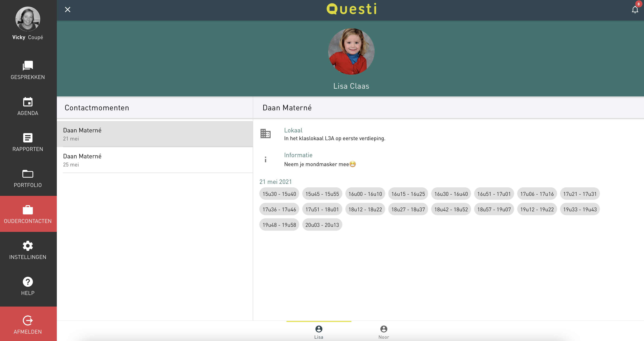Switch to the Noor tab

384,332
